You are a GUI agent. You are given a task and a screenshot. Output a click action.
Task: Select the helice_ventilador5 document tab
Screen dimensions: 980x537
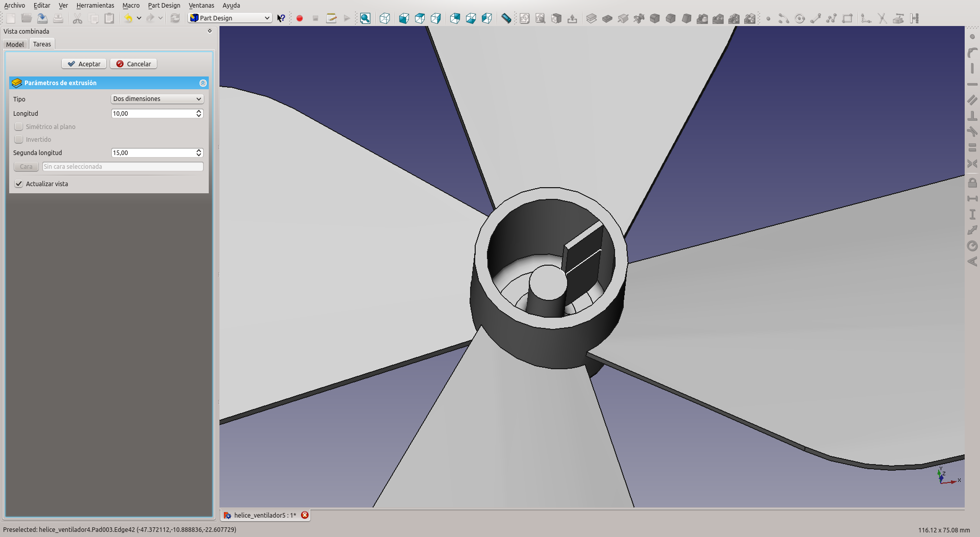(x=264, y=515)
